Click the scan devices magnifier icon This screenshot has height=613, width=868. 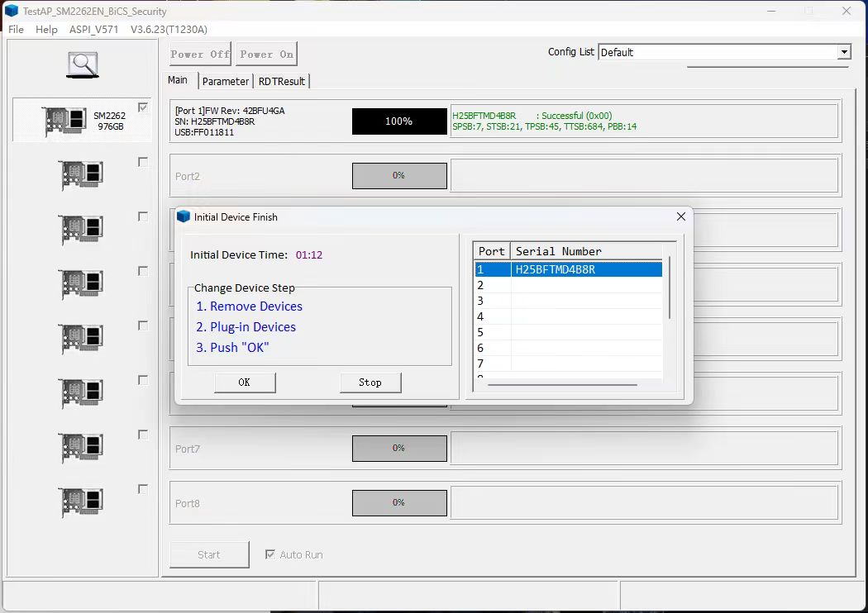point(82,64)
